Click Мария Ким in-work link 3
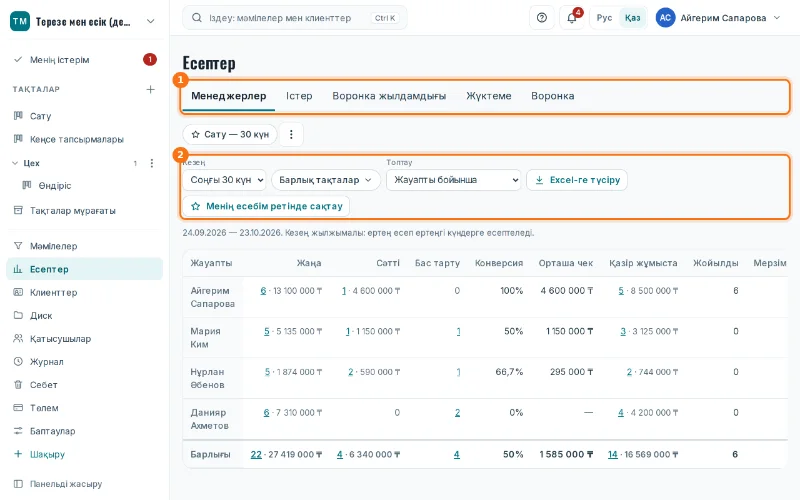The image size is (800, 500). click(x=623, y=332)
